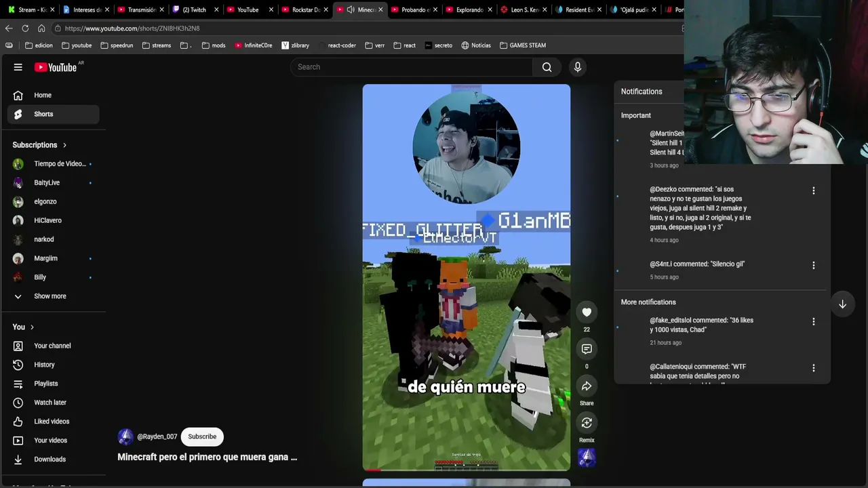Open watch History
This screenshot has height=488, width=868.
[x=54, y=365]
